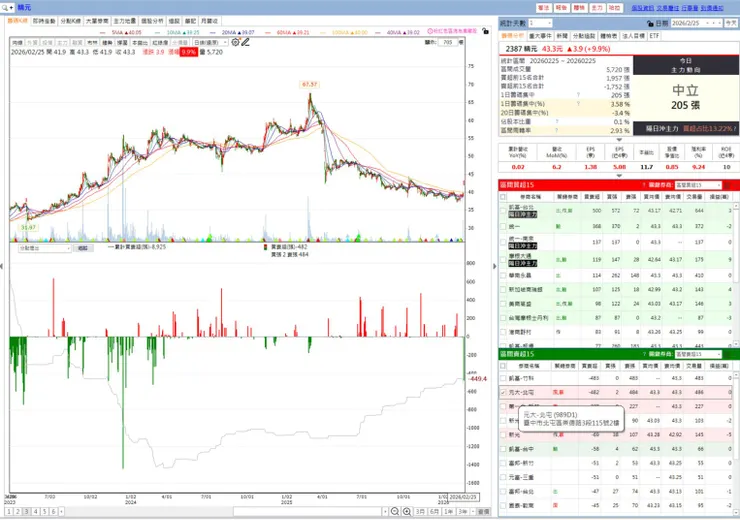This screenshot has width=740, height=520.
Task: Toggle the 20MA legend line
Action: [x=232, y=32]
